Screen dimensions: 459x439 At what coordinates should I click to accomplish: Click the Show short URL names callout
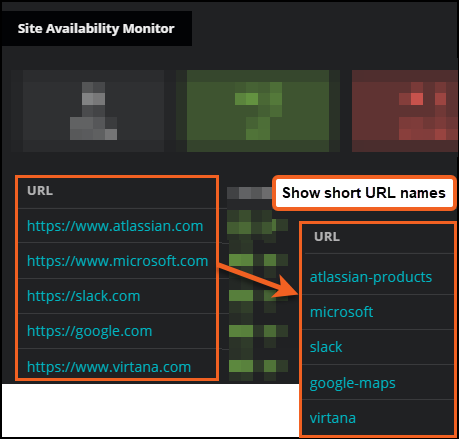point(364,193)
